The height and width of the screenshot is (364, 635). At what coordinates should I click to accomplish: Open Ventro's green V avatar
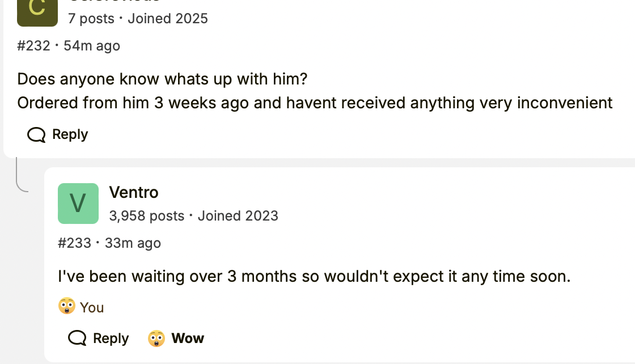78,204
